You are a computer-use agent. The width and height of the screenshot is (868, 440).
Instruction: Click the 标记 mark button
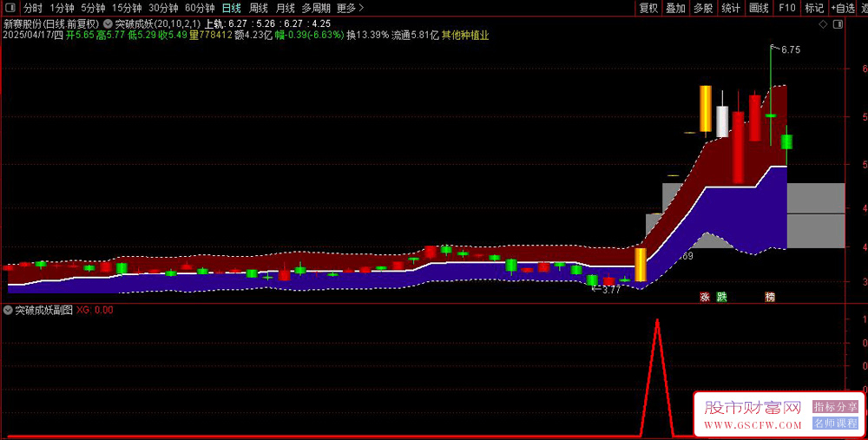pos(814,8)
